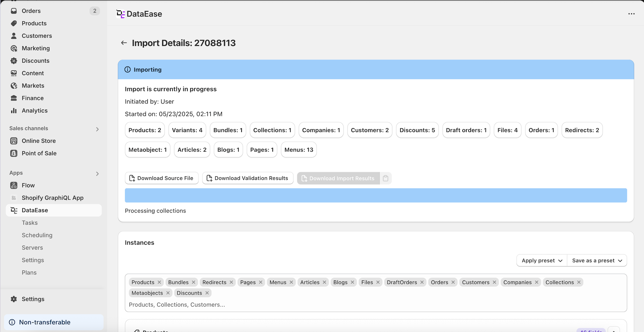Remove the Pages tag

pos(260,282)
